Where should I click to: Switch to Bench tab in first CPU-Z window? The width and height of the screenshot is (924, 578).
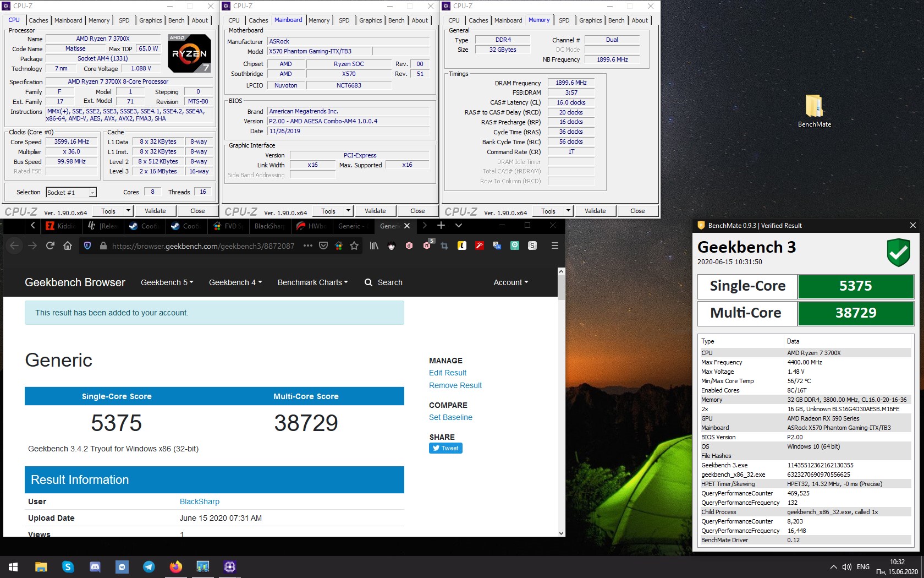click(x=177, y=20)
